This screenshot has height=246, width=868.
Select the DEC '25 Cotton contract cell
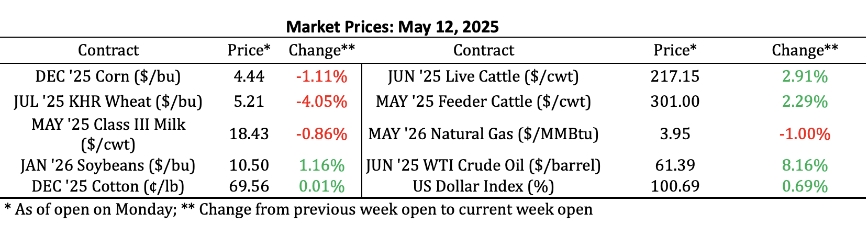(108, 186)
